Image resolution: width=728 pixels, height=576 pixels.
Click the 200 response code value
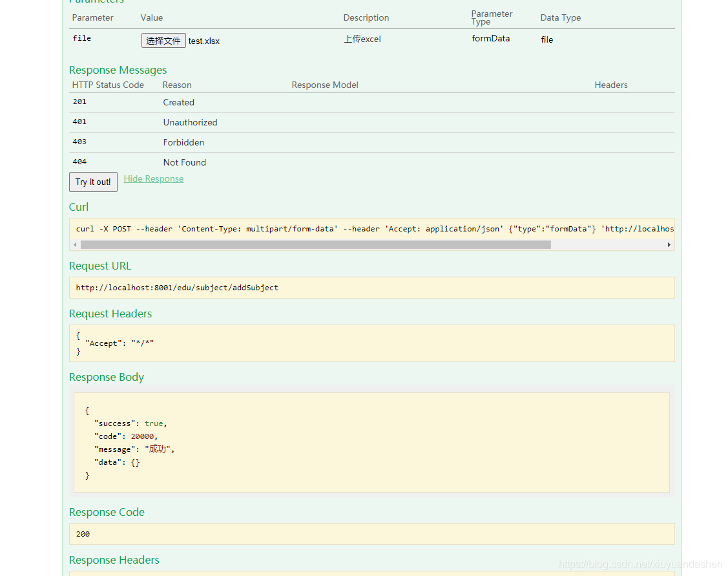pyautogui.click(x=83, y=534)
